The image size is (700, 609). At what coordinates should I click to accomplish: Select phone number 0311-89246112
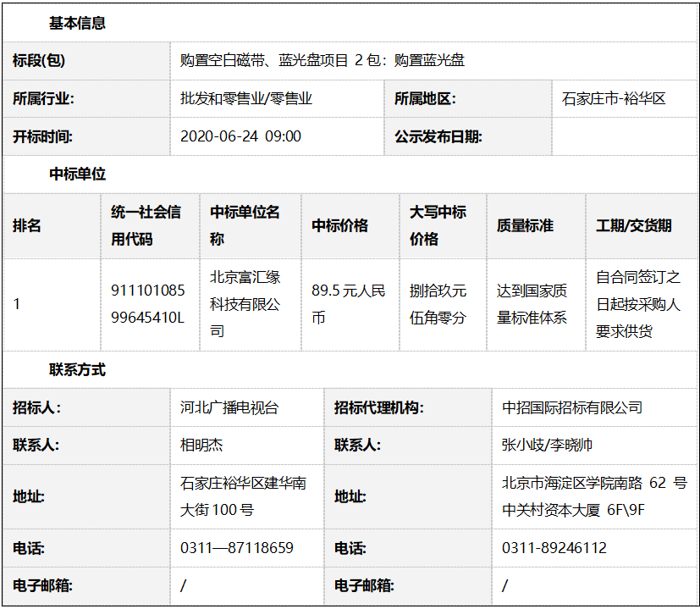click(554, 548)
